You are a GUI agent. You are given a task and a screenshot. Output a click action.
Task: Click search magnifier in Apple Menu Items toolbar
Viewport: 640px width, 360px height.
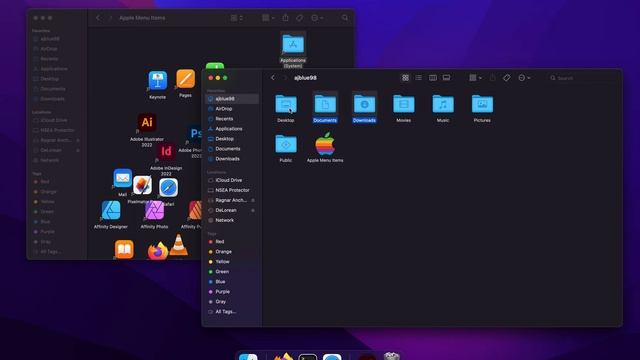click(345, 18)
